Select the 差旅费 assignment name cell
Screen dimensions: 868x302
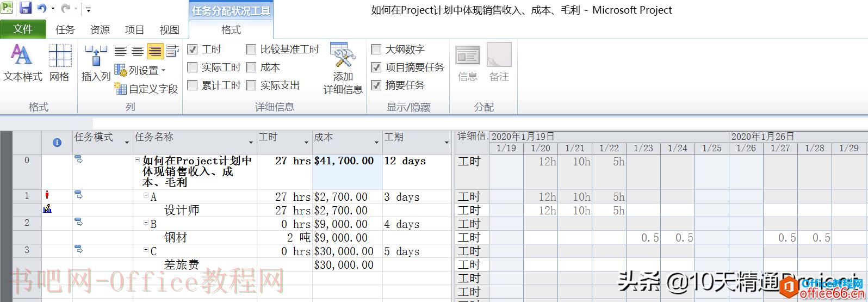coord(195,264)
